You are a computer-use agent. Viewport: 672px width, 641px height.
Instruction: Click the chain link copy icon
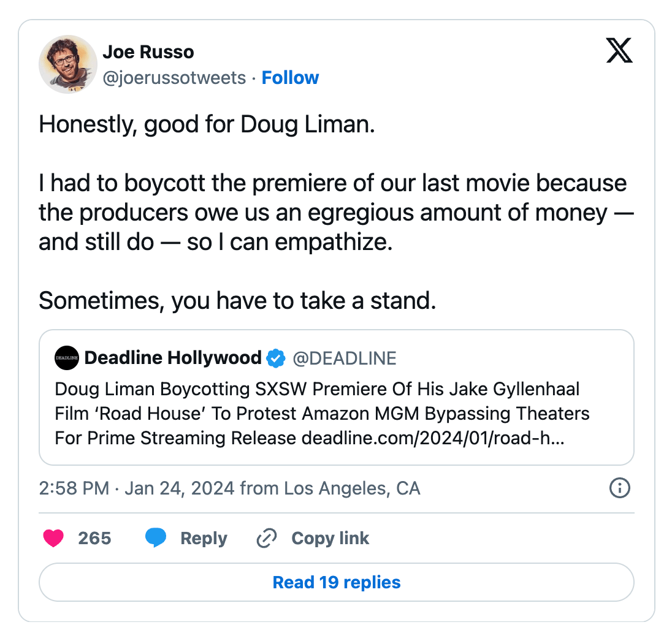click(267, 539)
